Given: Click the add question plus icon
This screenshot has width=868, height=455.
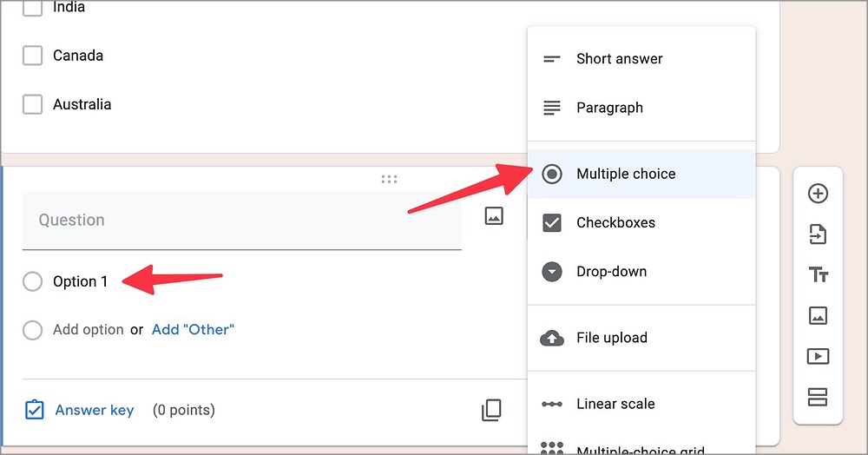Looking at the screenshot, I should (x=818, y=194).
